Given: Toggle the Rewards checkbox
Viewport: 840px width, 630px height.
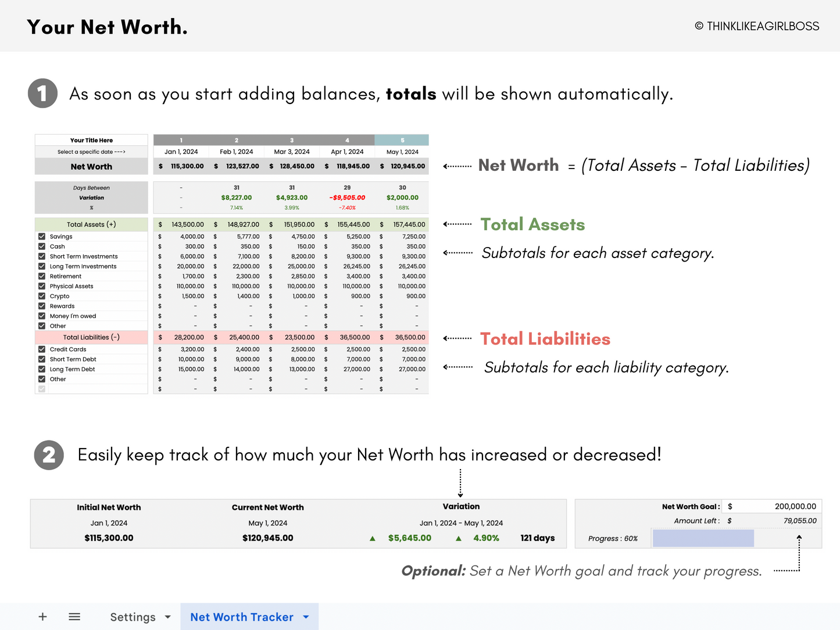Looking at the screenshot, I should point(41,306).
